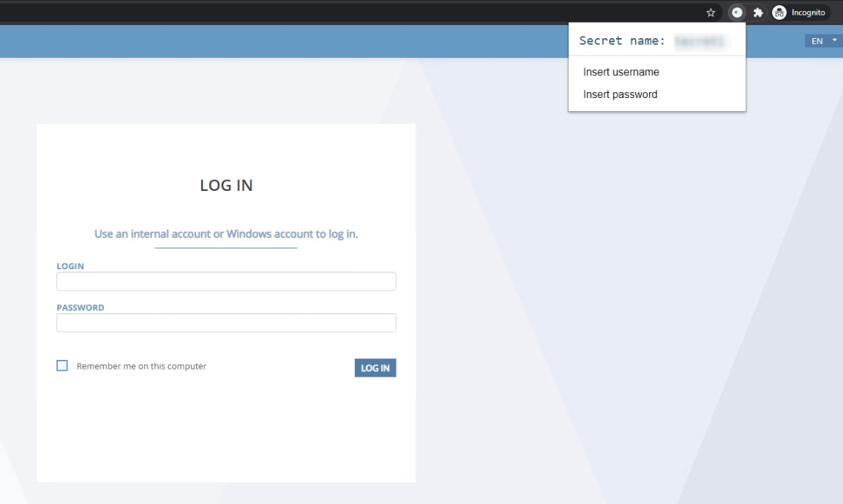The width and height of the screenshot is (843, 504).
Task: Select 'Insert password' from the extension popup
Action: [x=621, y=94]
